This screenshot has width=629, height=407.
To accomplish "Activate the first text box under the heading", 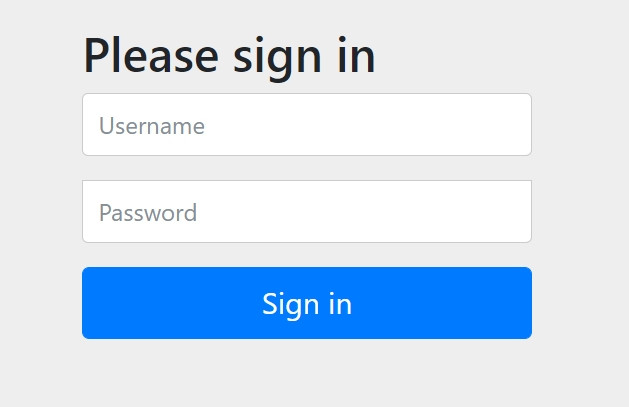I will pyautogui.click(x=307, y=125).
